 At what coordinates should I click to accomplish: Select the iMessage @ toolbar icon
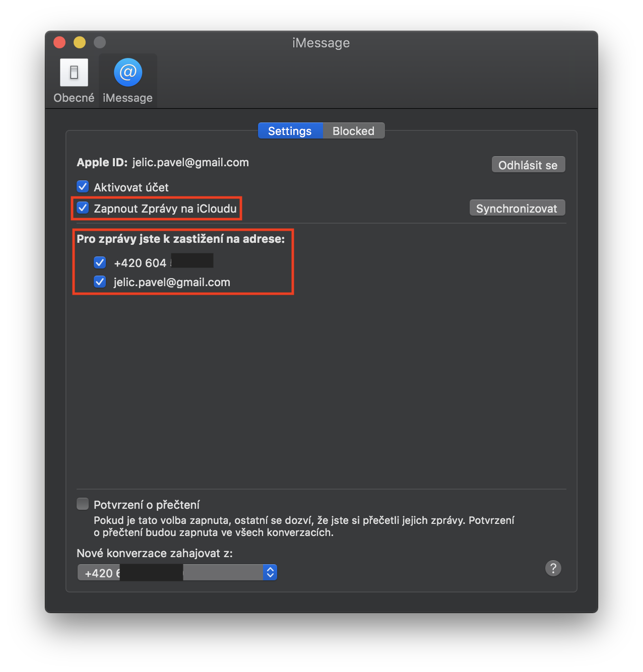128,81
